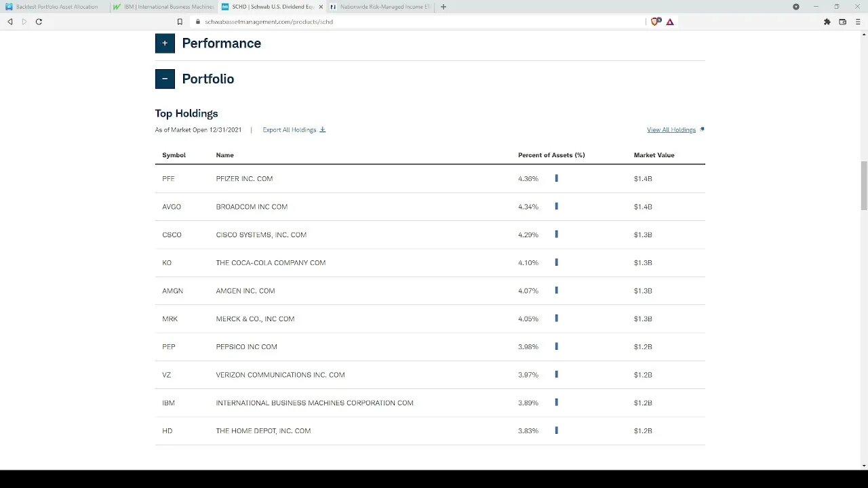Open the Brave wallet icon
Viewport: 868px width, 488px height.
[843, 22]
